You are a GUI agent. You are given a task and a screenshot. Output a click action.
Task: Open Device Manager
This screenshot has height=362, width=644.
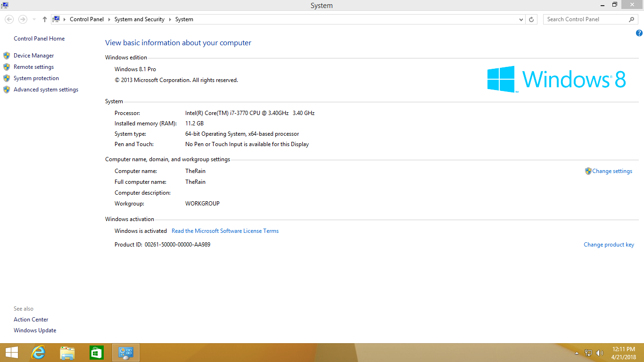point(33,56)
